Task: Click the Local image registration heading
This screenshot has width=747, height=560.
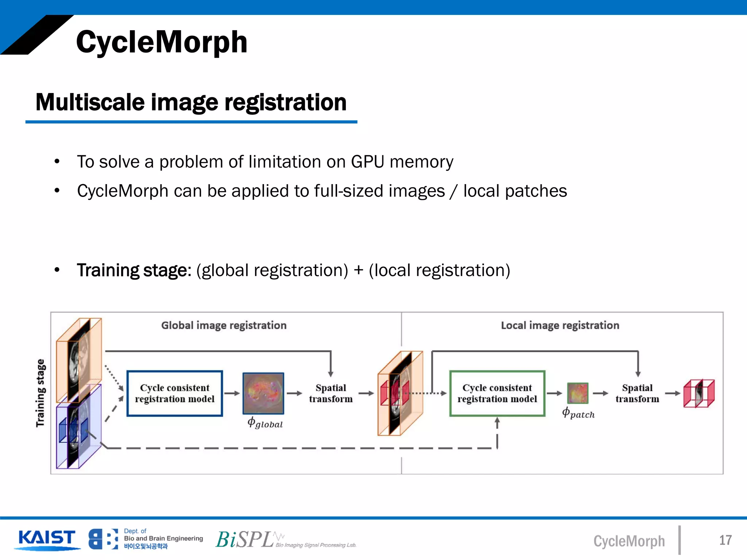Action: (560, 325)
